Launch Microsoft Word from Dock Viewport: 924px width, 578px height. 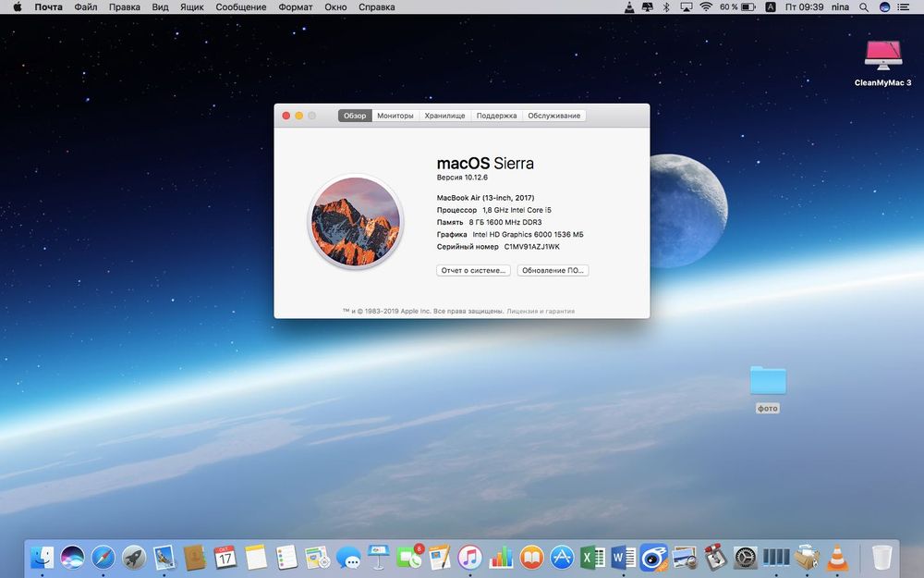pos(624,557)
